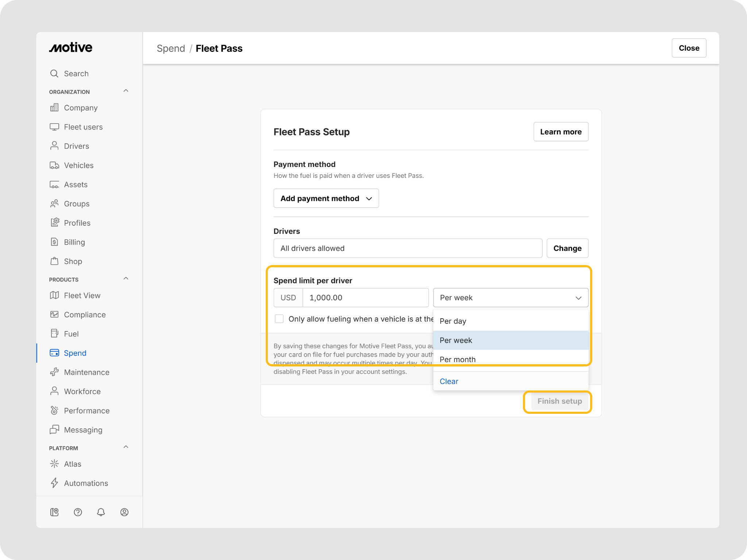Screen dimensions: 747x560
Task: Choose Per day from the dropdown list
Action: pos(511,321)
